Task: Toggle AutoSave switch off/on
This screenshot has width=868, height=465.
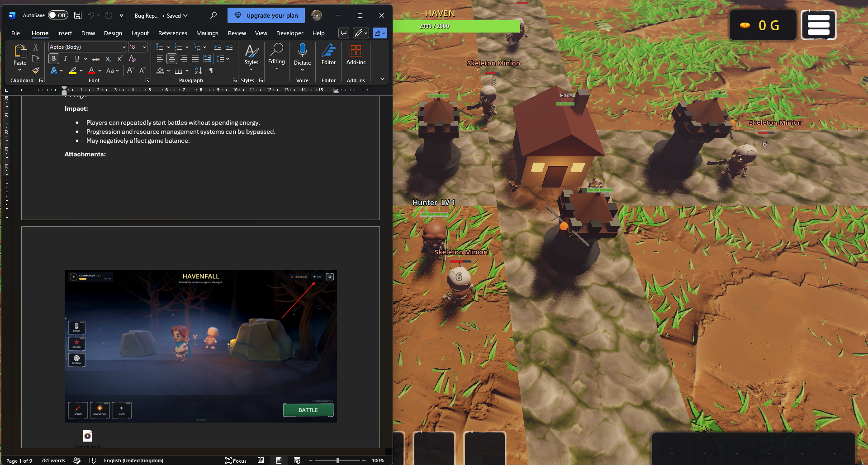Action: (x=58, y=15)
